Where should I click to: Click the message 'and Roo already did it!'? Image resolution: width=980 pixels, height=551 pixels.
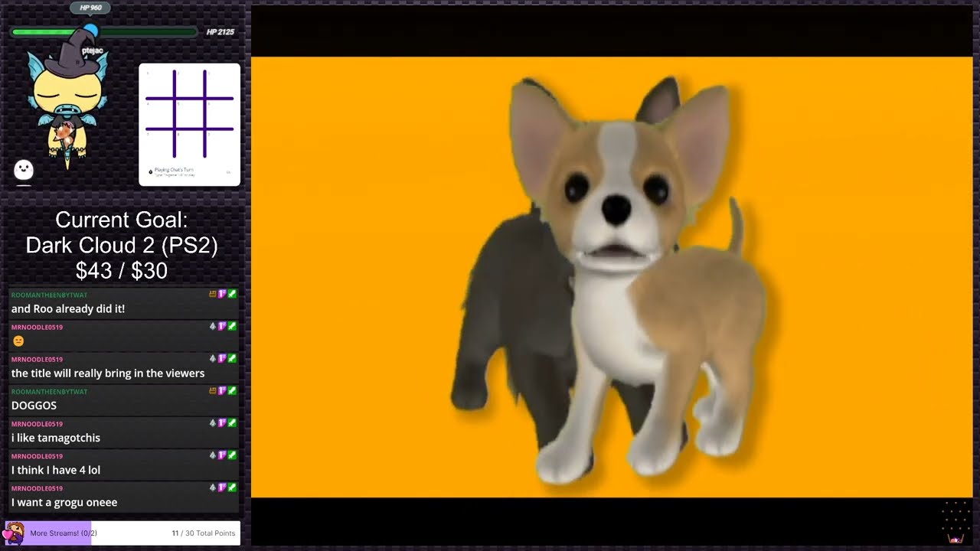pos(67,308)
